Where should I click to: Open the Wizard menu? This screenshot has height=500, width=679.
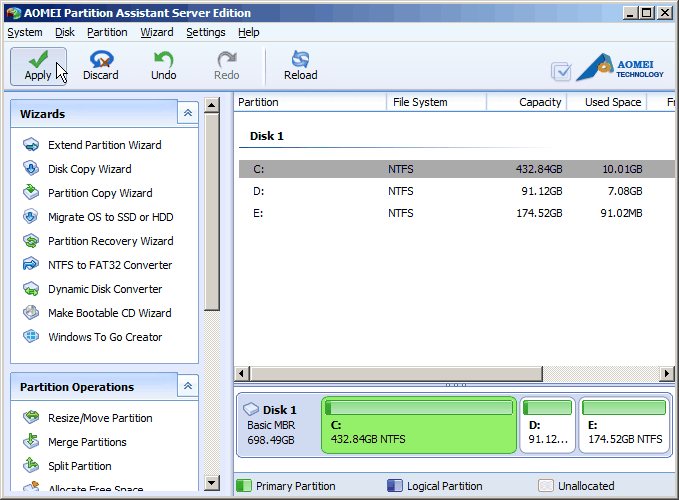pyautogui.click(x=157, y=32)
